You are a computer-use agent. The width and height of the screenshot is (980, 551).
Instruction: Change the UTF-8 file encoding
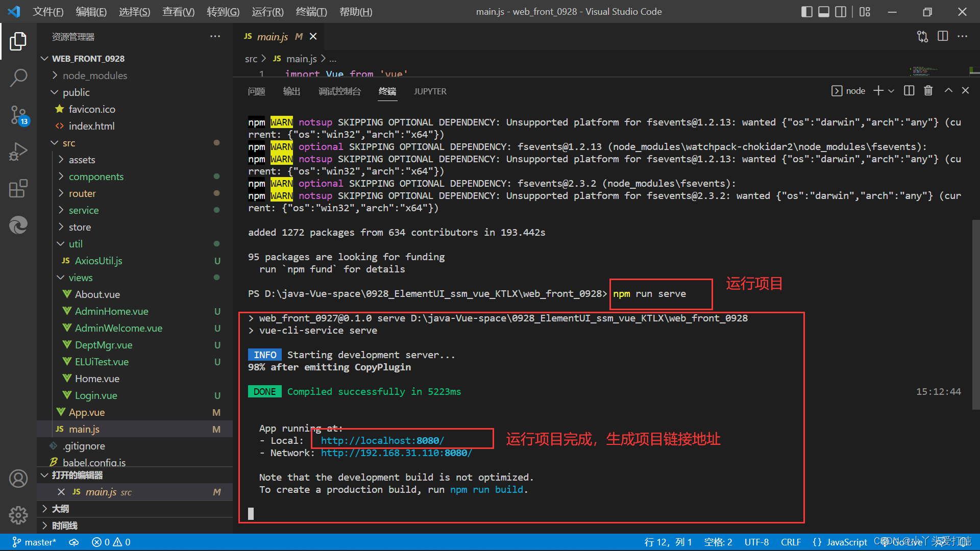coord(756,542)
